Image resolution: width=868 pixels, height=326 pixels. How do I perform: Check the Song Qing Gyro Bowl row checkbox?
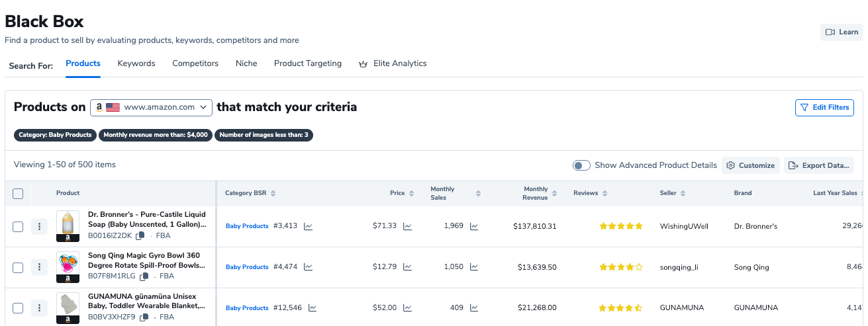[x=18, y=267]
